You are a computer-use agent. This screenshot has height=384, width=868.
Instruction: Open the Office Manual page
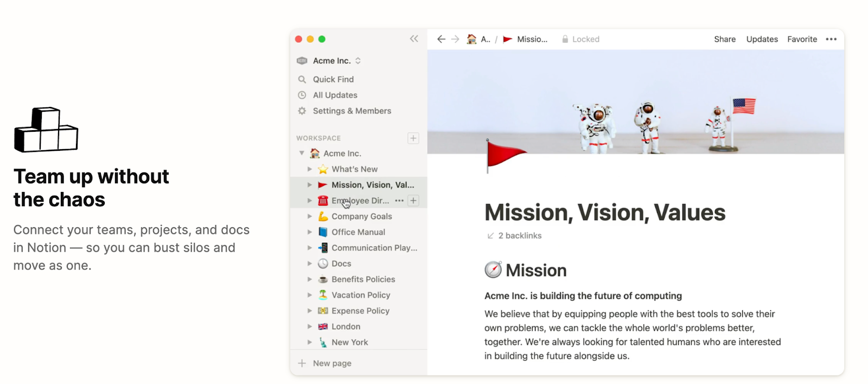[358, 232]
